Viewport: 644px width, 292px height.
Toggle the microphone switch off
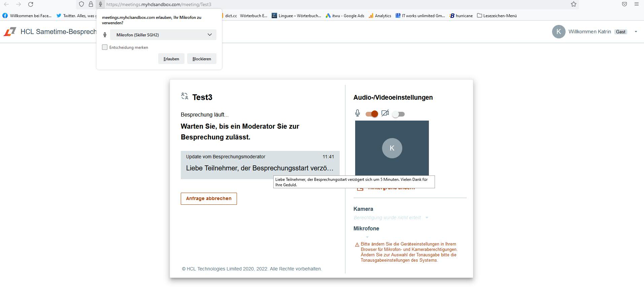click(372, 114)
